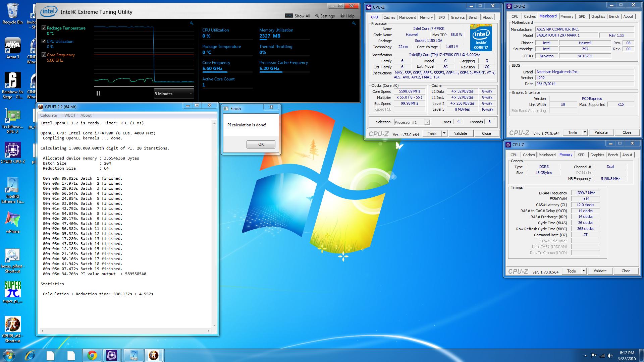Open monitor panel settings wrench in XTU

(x=354, y=23)
